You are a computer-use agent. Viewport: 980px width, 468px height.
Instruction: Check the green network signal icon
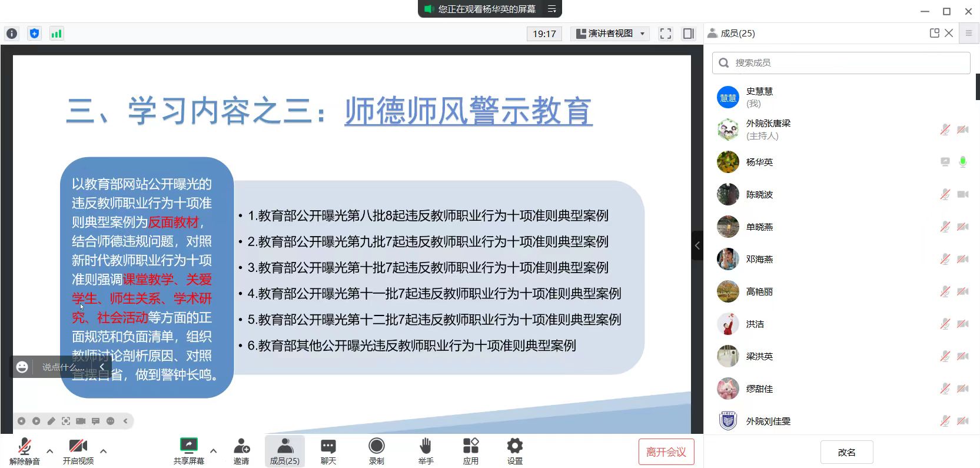57,34
